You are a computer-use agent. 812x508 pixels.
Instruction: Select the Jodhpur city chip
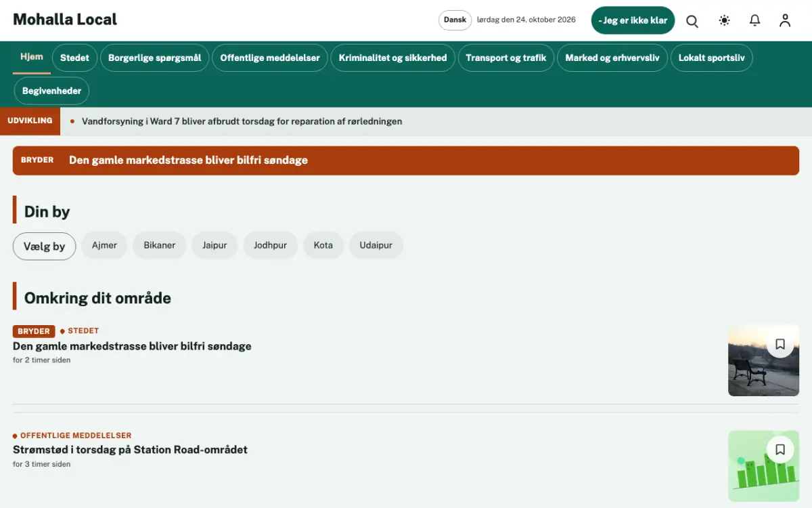click(x=271, y=245)
